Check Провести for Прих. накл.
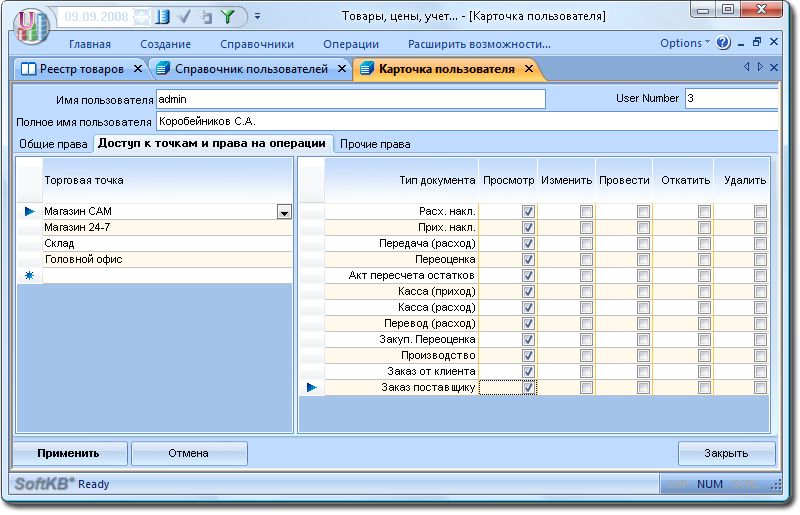The height and width of the screenshot is (515, 800). [x=643, y=227]
